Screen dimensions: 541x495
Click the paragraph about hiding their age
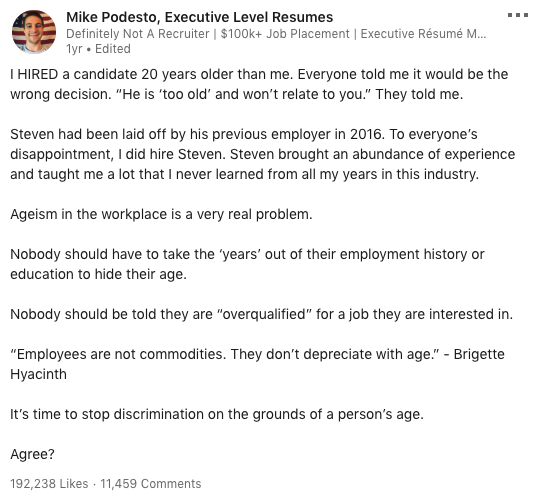tap(247, 264)
